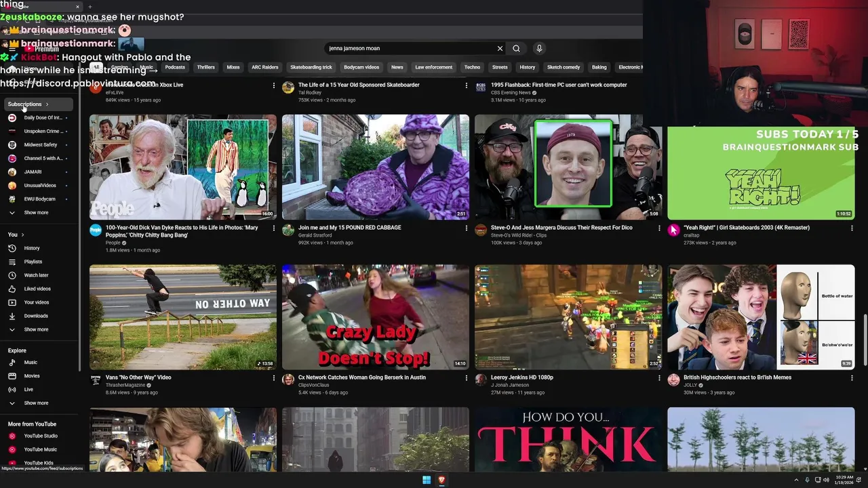Click the magnifier search button

tap(516, 48)
